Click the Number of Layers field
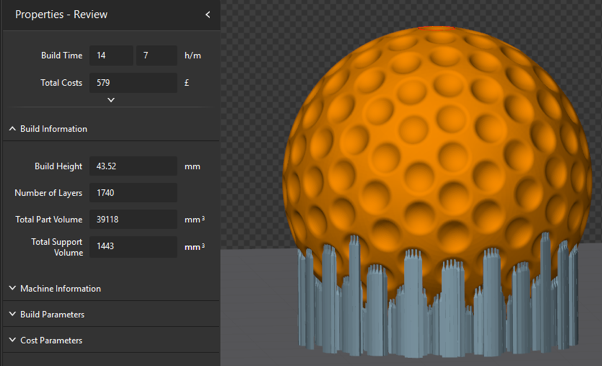This screenshot has width=602, height=366. click(x=133, y=192)
